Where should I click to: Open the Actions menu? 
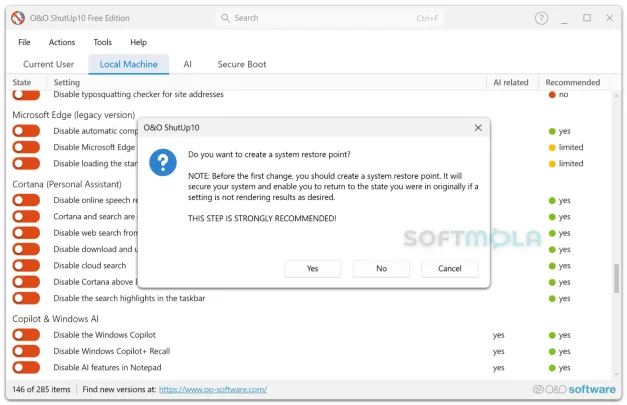(62, 42)
